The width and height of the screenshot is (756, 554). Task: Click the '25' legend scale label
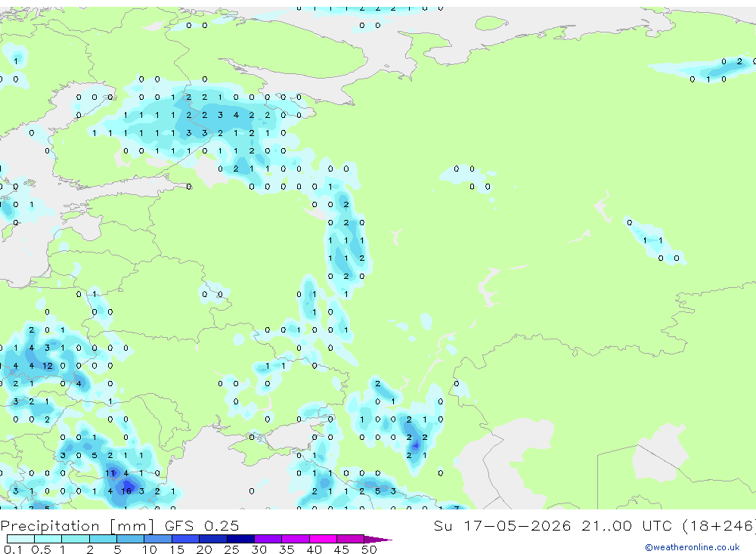click(231, 549)
